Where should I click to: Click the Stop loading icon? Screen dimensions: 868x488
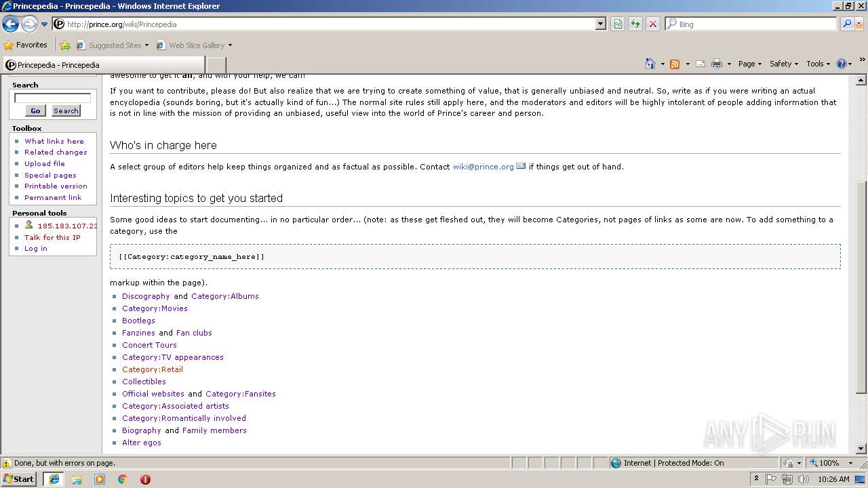pyautogui.click(x=653, y=24)
